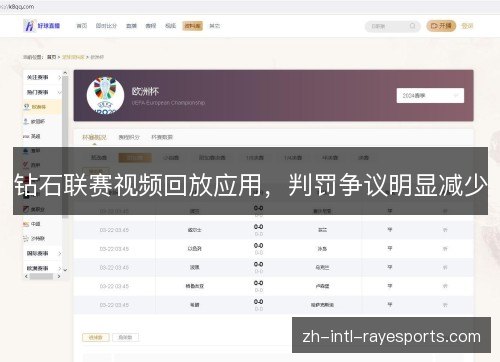
Task: Click the 平 result in 威尔士 row
Action: (x=390, y=230)
